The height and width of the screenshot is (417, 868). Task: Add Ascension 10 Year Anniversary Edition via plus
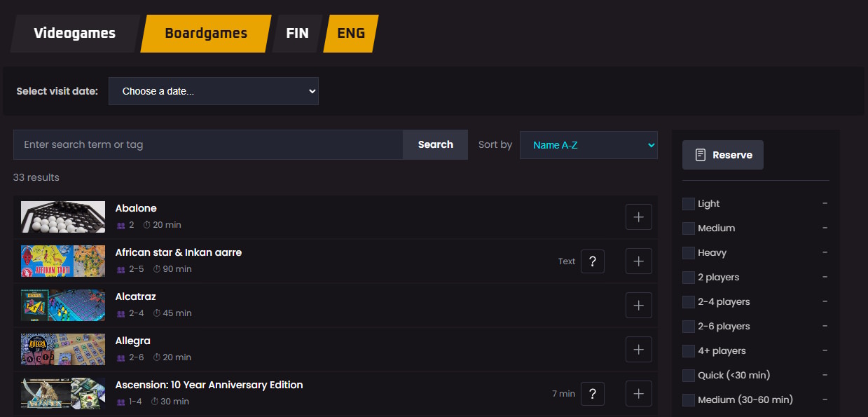click(638, 394)
